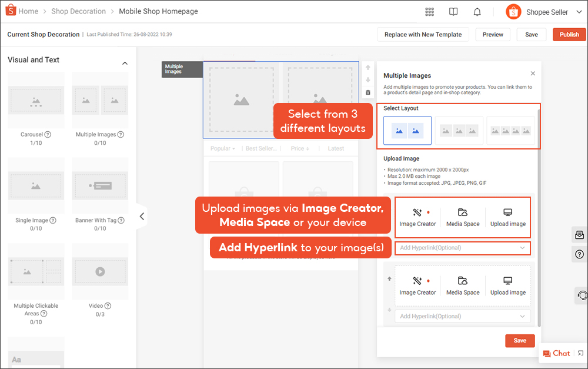Click the Shopee logo in header
Image resolution: width=588 pixels, height=369 pixels.
(x=9, y=11)
